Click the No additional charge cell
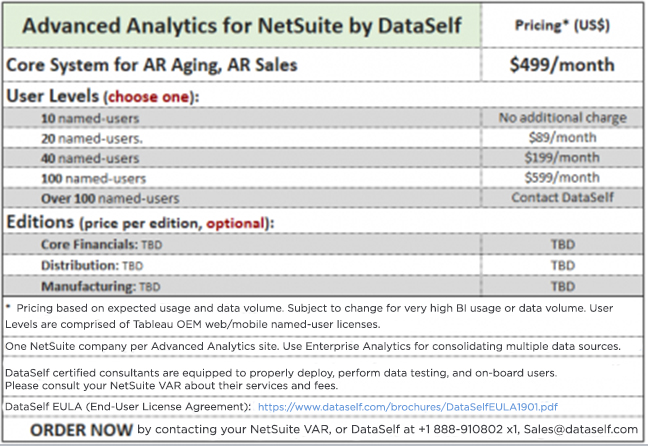 [562, 118]
